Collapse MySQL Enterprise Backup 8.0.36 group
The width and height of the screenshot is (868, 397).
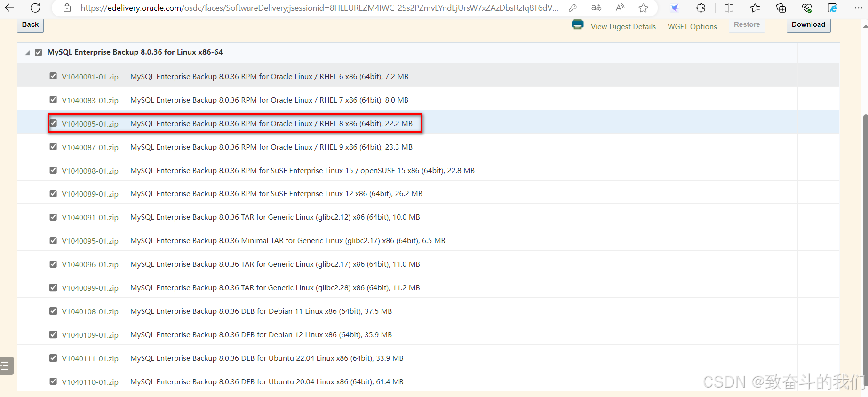(27, 53)
